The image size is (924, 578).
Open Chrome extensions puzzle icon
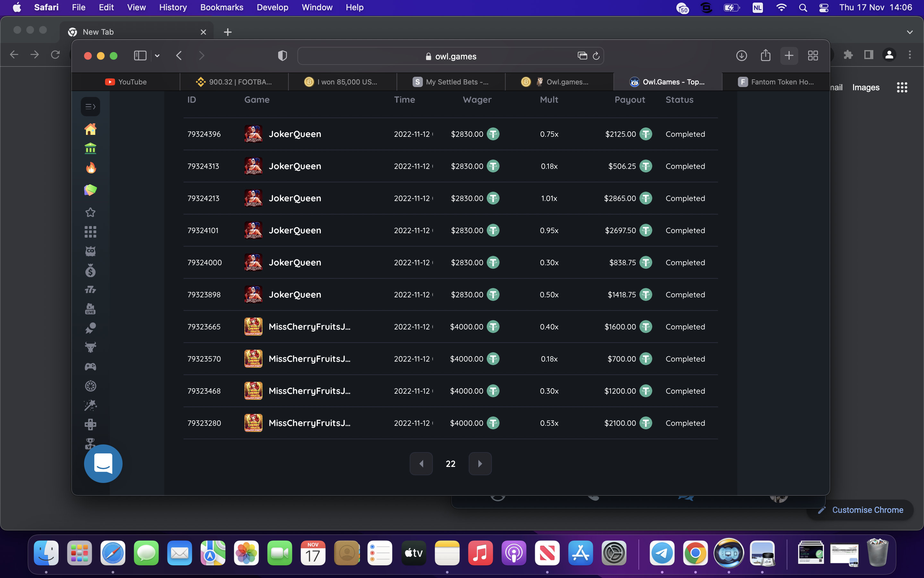[848, 55]
